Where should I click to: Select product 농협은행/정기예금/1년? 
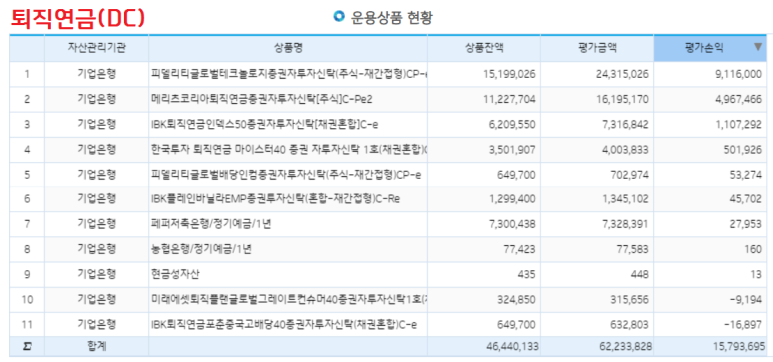[x=201, y=249]
